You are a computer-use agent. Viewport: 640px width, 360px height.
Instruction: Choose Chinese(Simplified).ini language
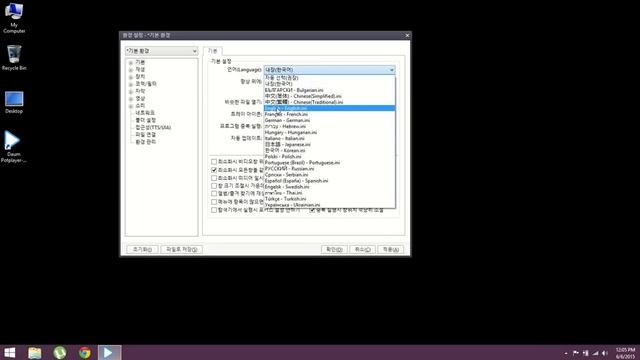coord(329,96)
